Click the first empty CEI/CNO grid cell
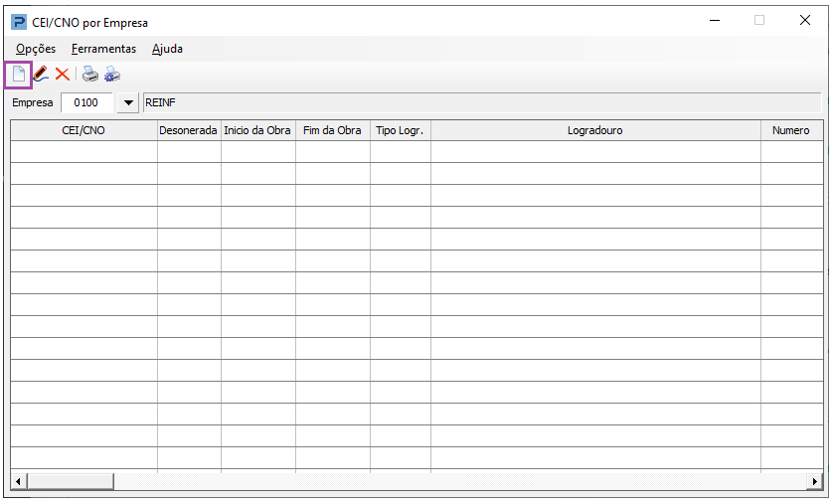 coord(83,152)
